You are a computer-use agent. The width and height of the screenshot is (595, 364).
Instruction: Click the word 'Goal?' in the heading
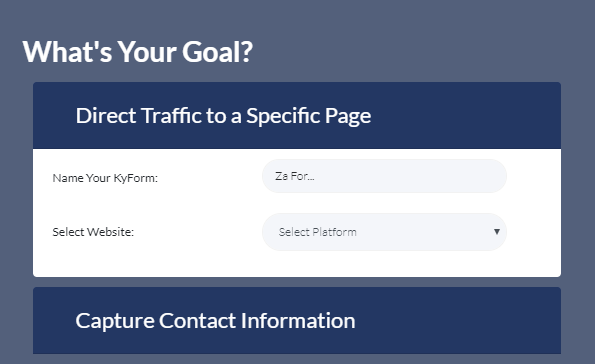pyautogui.click(x=217, y=52)
